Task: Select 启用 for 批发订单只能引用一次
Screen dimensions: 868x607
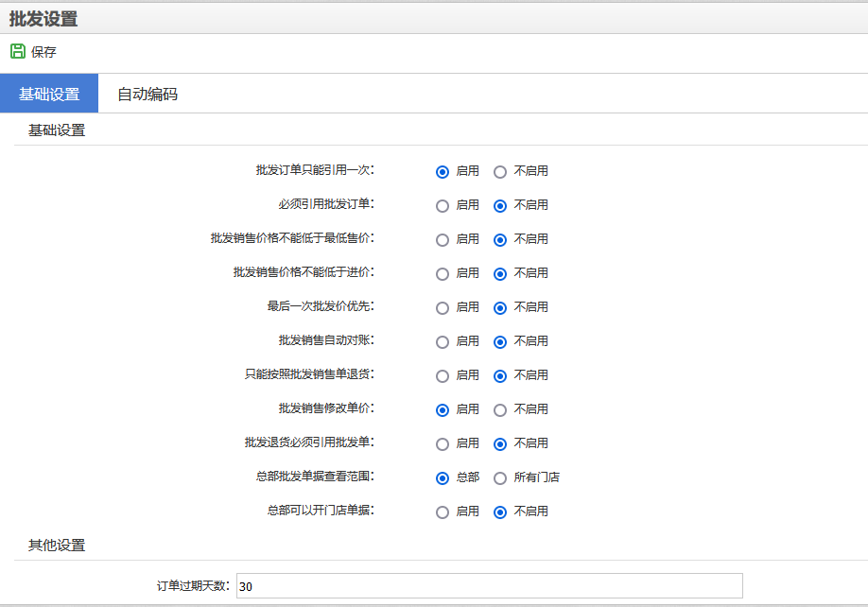Action: [443, 172]
